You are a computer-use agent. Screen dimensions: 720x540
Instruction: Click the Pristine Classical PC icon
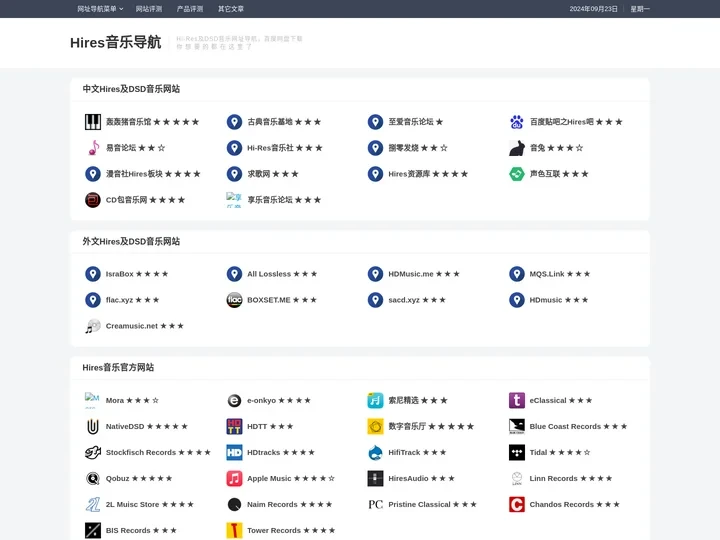click(375, 504)
